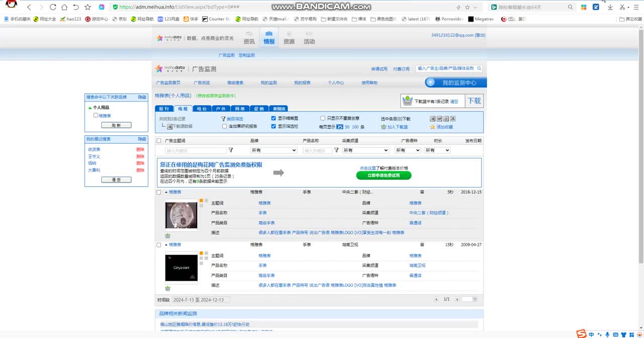Bookmark this page with the star icon

point(88,7)
